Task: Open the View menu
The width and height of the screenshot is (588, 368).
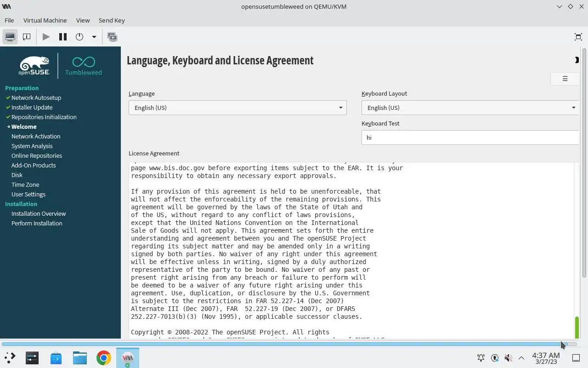Action: point(83,20)
